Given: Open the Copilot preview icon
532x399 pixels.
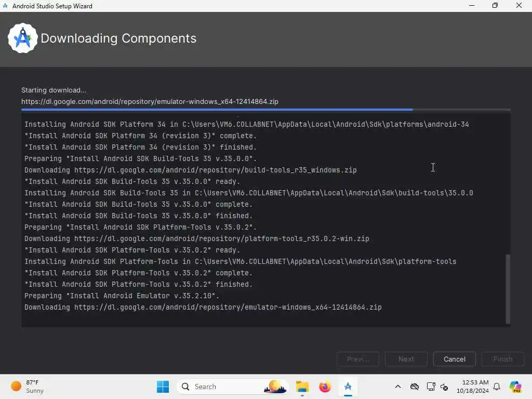Looking at the screenshot, I should coord(515,387).
